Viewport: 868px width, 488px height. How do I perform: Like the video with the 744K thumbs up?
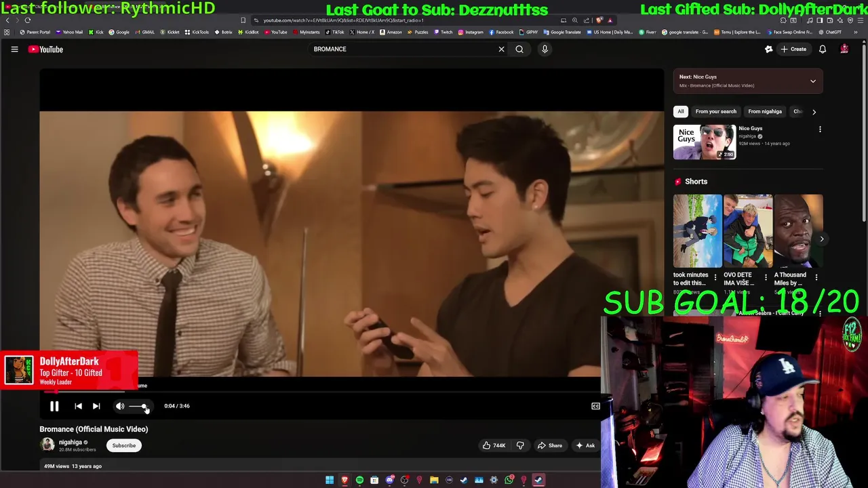494,445
